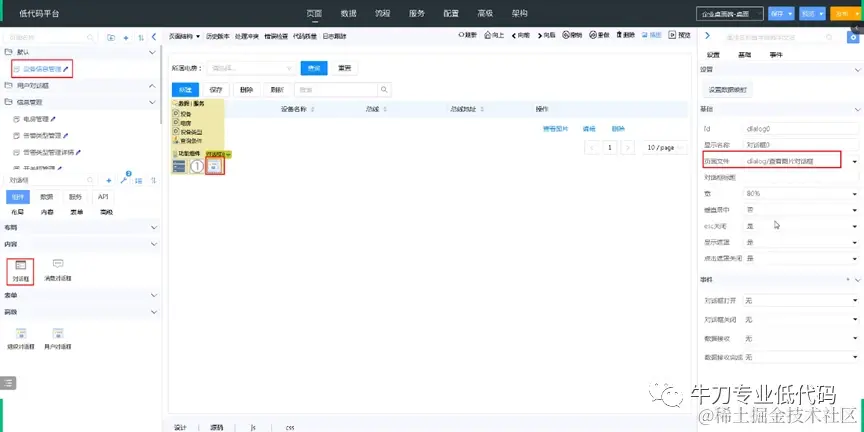Click new folder icon in page tree header

[111, 37]
